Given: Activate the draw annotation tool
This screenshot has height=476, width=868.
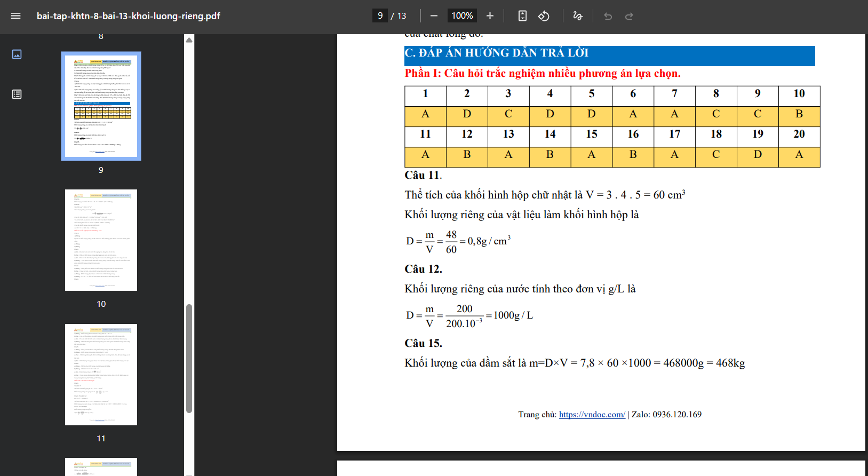Looking at the screenshot, I should click(x=578, y=16).
